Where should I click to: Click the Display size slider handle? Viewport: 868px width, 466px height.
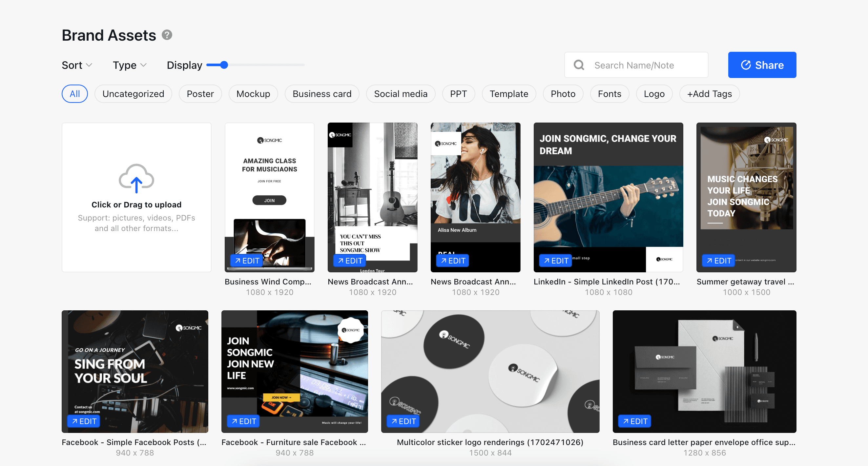[224, 65]
